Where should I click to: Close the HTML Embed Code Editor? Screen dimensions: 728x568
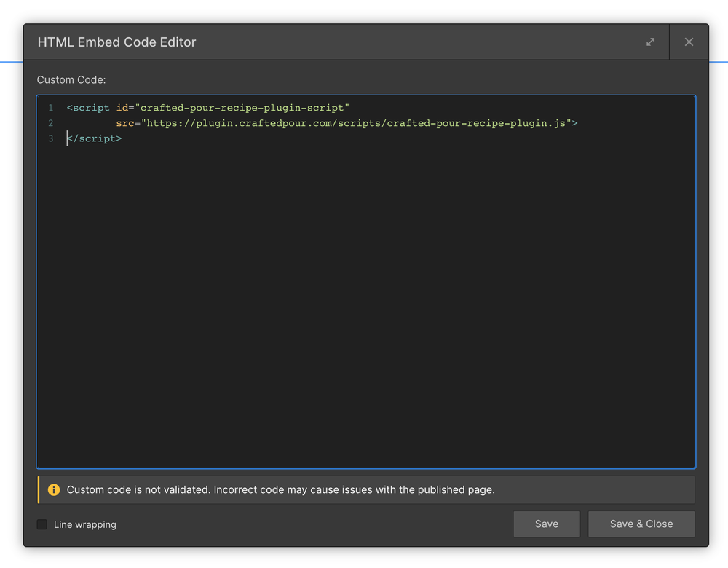[x=689, y=42]
